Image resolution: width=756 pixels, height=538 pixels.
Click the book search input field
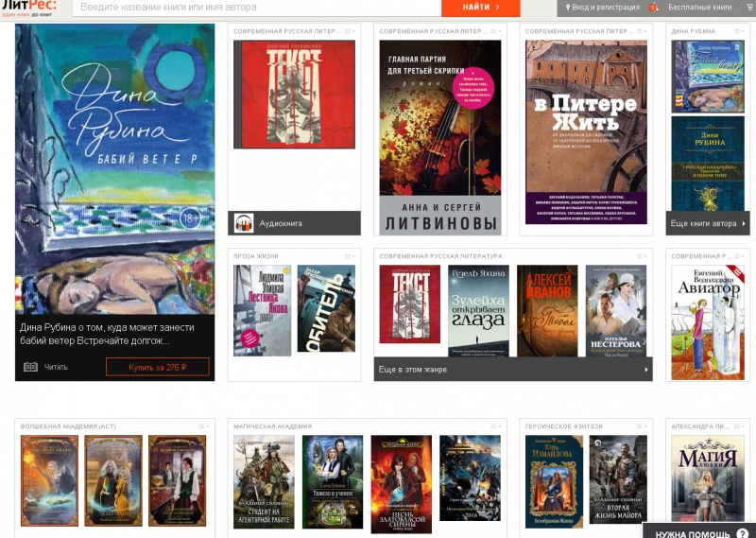point(257,8)
